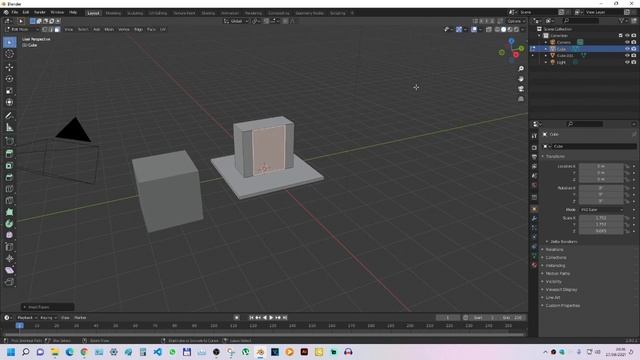Select the Measure tool
Viewport: 640px width, 360px height.
[9, 127]
